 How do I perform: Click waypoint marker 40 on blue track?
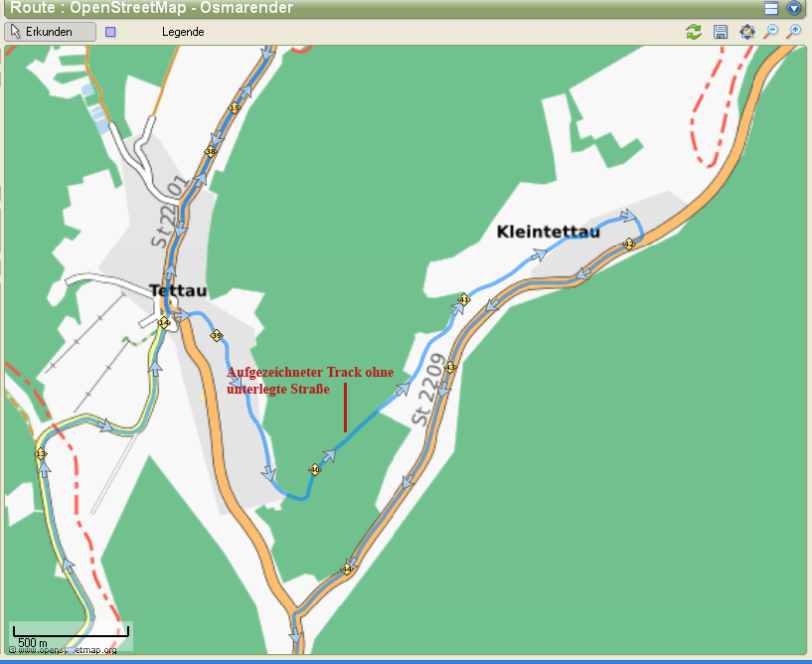315,469
